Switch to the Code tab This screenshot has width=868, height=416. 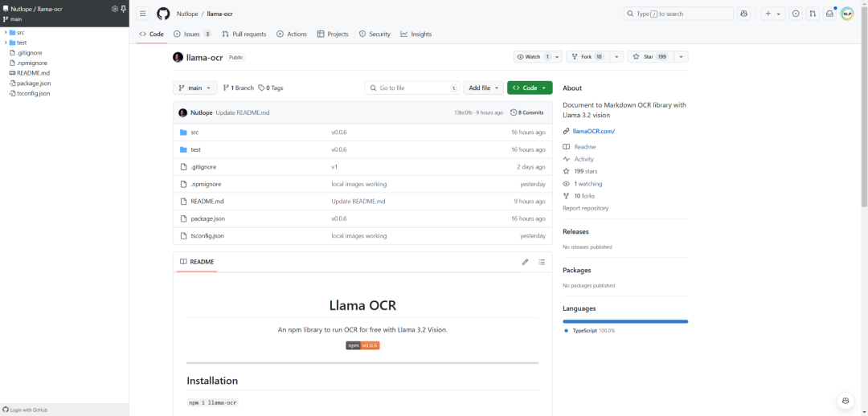(x=151, y=35)
